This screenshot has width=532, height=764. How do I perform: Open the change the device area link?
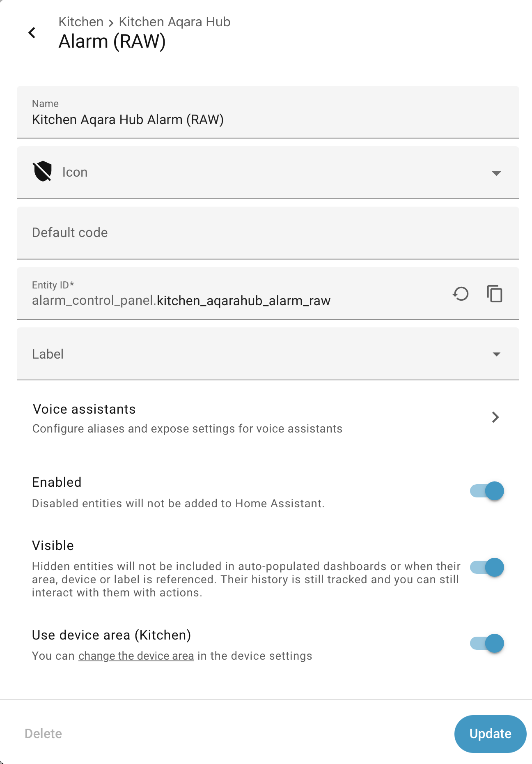point(136,656)
